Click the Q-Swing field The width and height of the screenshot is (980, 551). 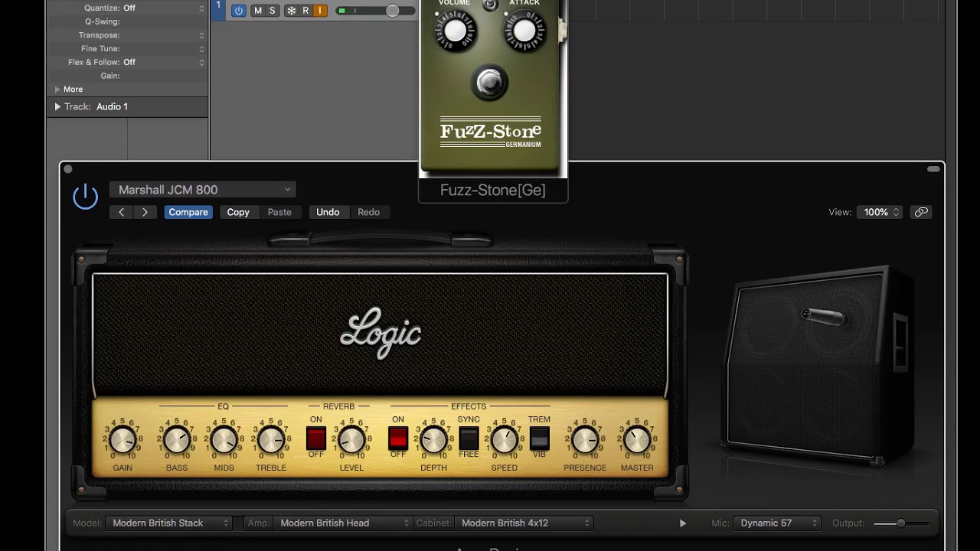point(127,21)
